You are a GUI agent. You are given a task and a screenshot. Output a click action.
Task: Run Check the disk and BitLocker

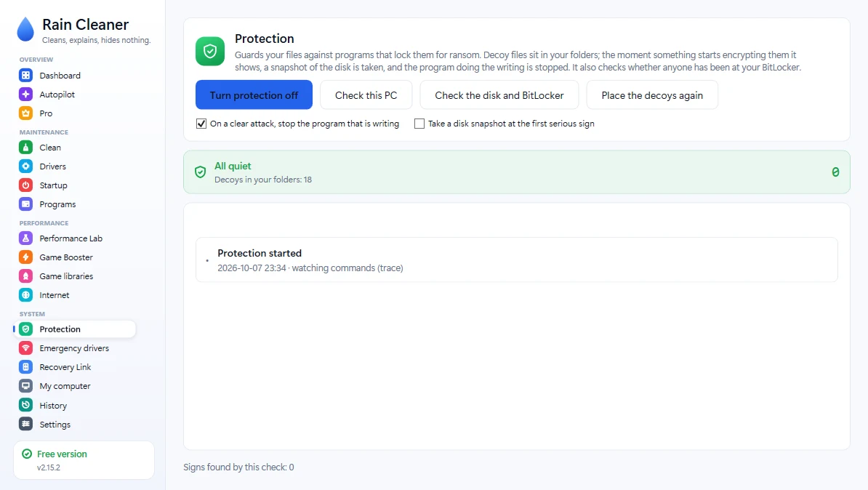tap(499, 95)
